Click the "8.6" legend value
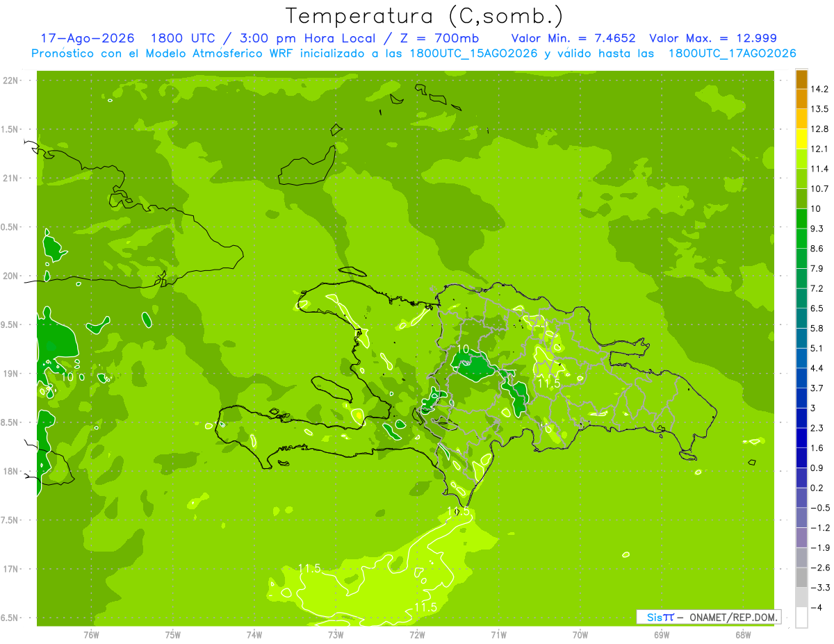 (x=818, y=249)
